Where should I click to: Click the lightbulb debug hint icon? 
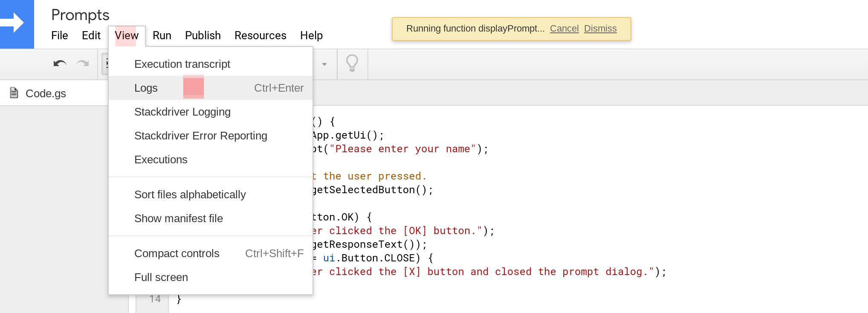(352, 64)
